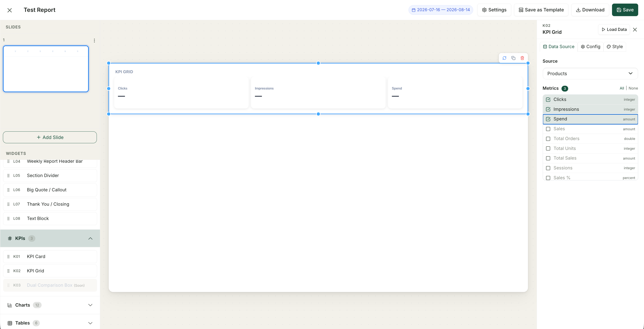Screen dimensions: 644x329
Task: Check the Sales % metric
Action: pyautogui.click(x=548, y=178)
